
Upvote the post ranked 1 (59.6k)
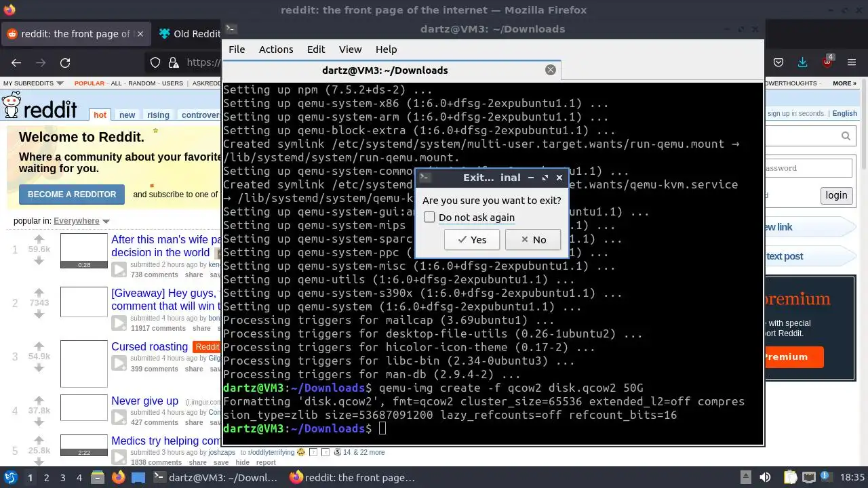(x=39, y=239)
